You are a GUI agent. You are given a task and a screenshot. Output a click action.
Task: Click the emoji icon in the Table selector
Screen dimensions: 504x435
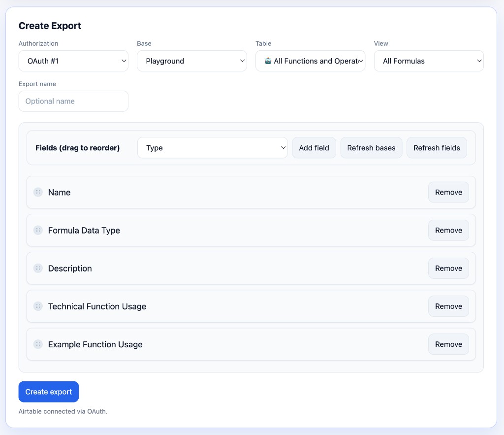(267, 61)
